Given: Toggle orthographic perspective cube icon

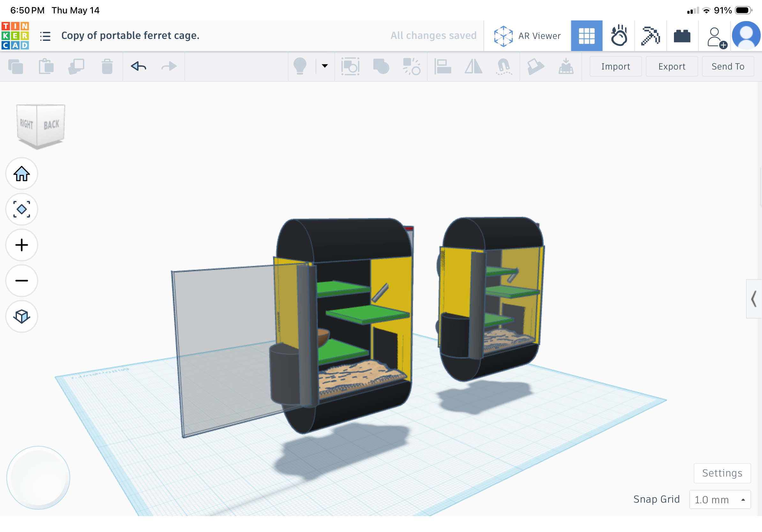Looking at the screenshot, I should coord(22,316).
